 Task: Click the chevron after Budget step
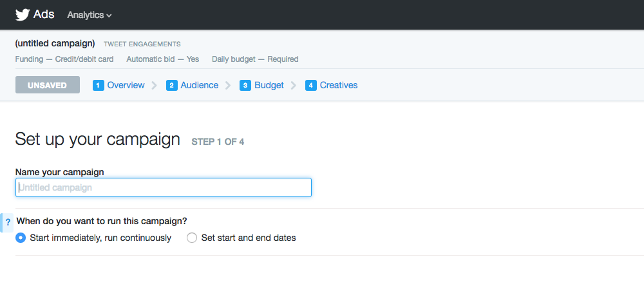(294, 86)
